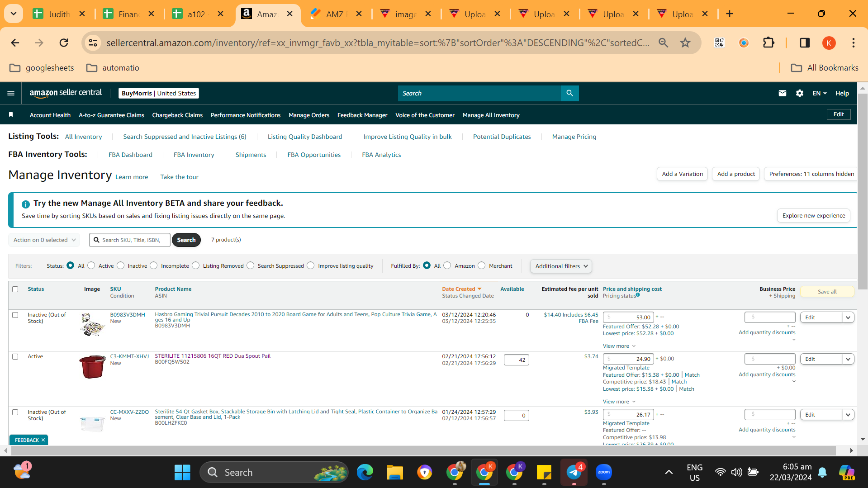The image size is (868, 488).
Task: Expand View more for STERILITE Pail pricing
Action: [x=619, y=402]
